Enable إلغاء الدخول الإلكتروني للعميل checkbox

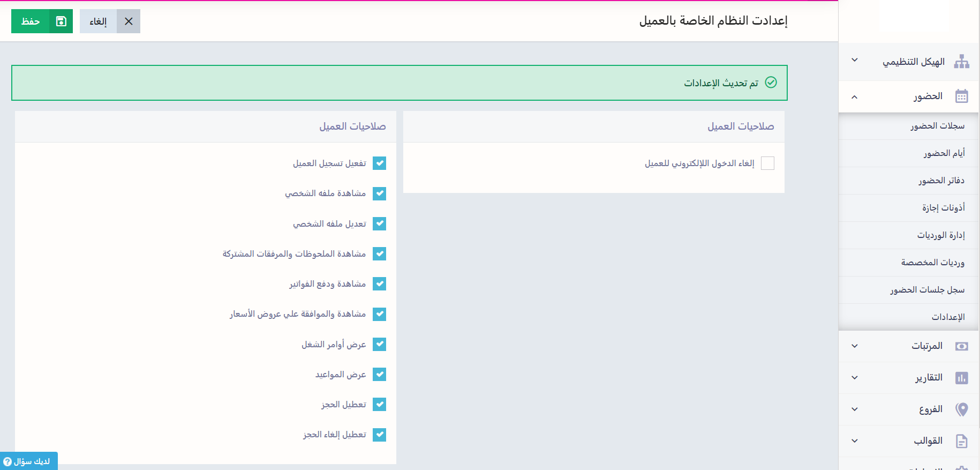click(x=767, y=163)
